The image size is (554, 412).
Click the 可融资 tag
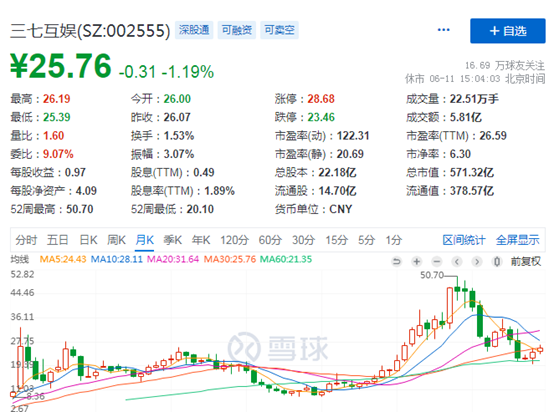coord(236,30)
